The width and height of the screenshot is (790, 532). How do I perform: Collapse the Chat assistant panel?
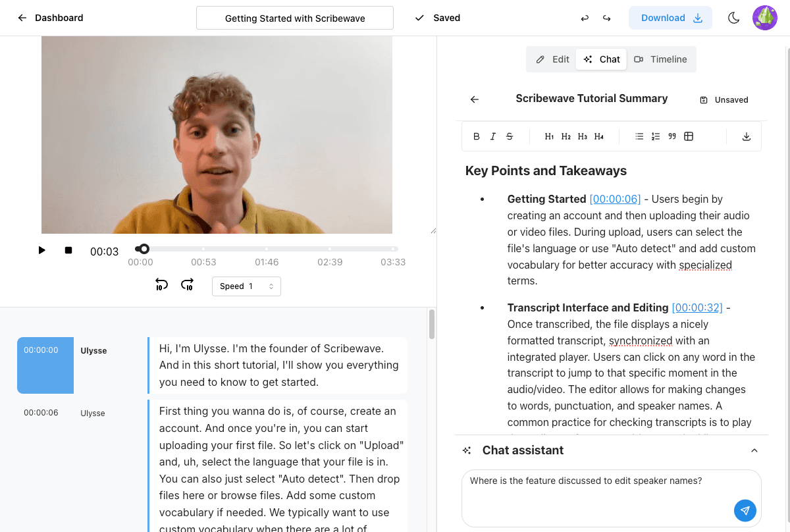click(754, 450)
